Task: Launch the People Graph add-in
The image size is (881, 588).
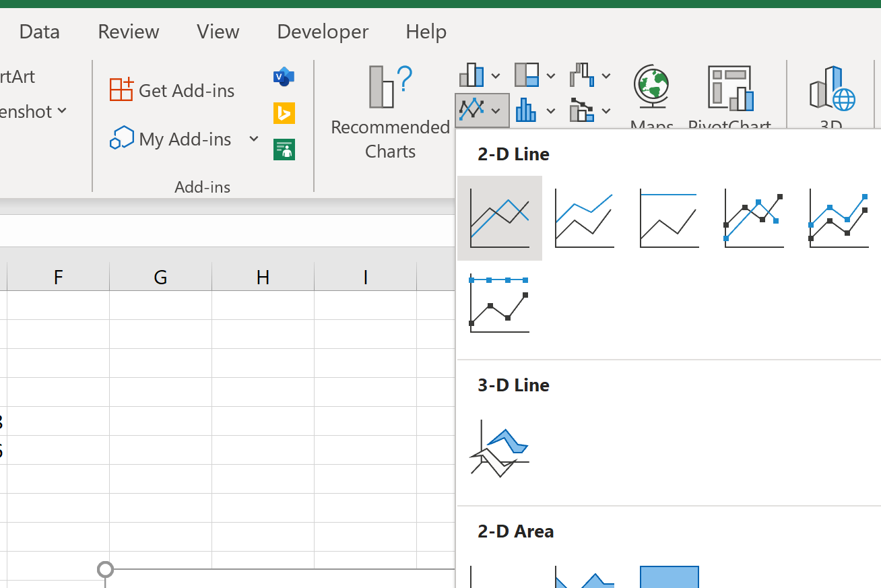Action: 284,149
